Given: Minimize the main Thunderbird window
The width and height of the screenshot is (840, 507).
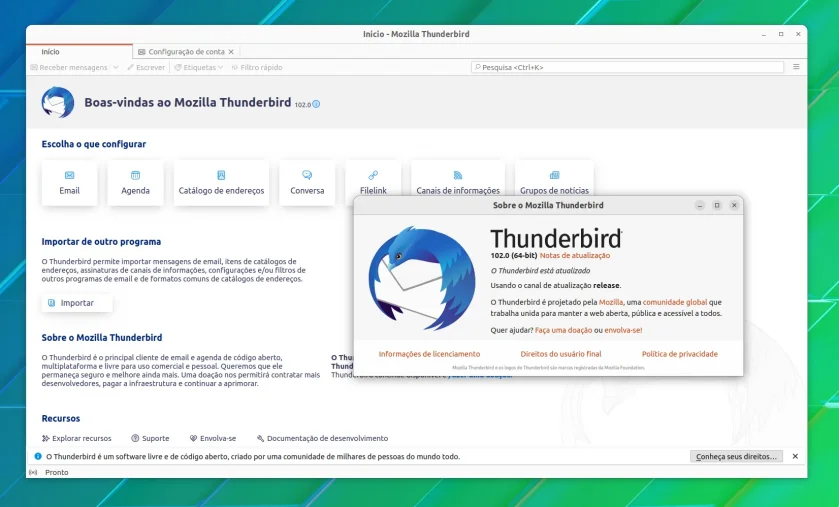Looking at the screenshot, I should (764, 34).
